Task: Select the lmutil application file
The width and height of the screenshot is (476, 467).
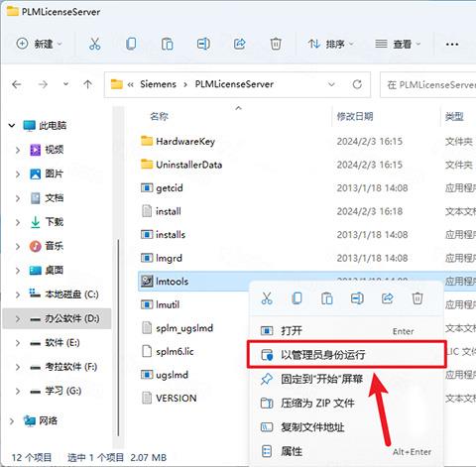Action: [x=168, y=304]
